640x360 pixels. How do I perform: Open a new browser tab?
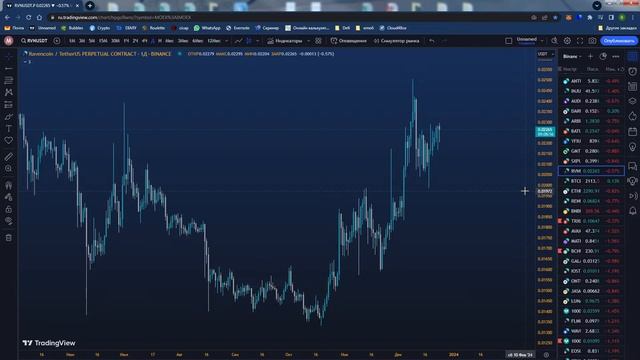90,6
